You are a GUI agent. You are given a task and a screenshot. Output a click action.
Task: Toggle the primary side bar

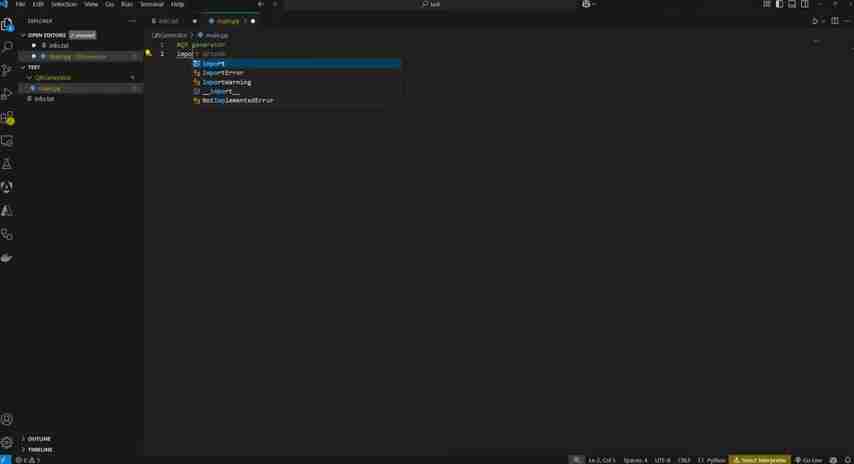click(779, 4)
